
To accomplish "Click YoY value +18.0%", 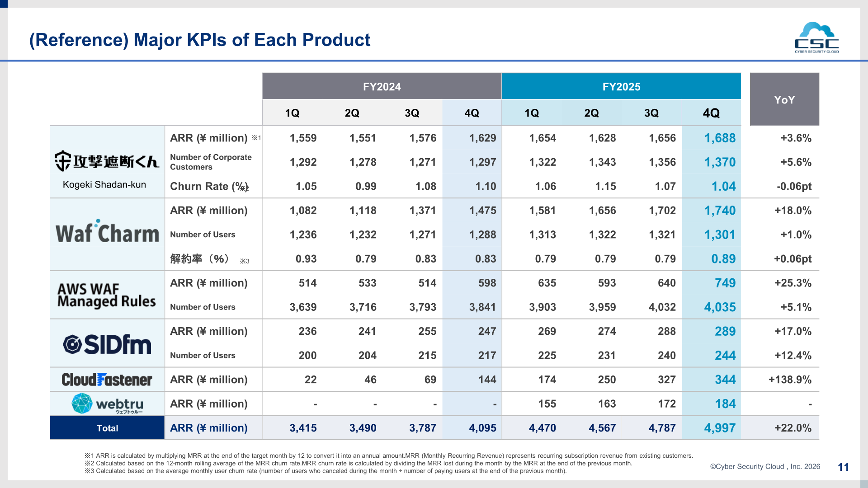I will coord(793,210).
